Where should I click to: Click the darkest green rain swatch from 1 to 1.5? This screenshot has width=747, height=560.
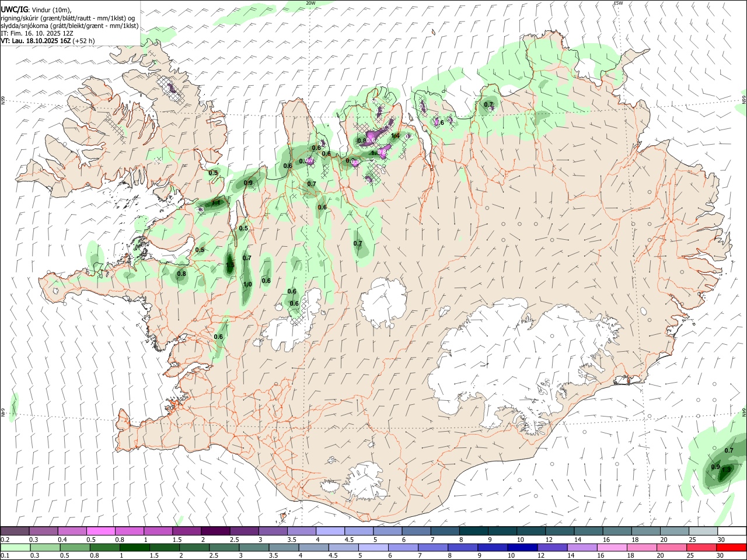point(134,547)
